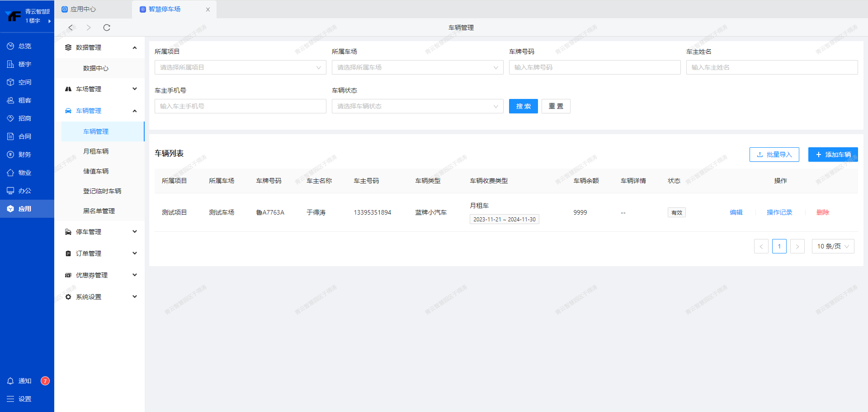Screen dimensions: 868x412
Task: Click the 添加车辆 button
Action: pos(833,154)
